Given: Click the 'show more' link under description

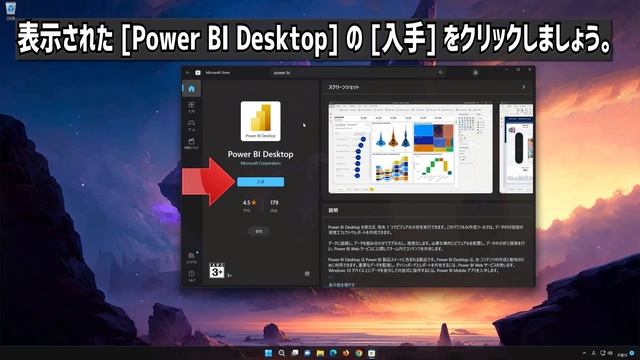Looking at the screenshot, I should click(342, 284).
